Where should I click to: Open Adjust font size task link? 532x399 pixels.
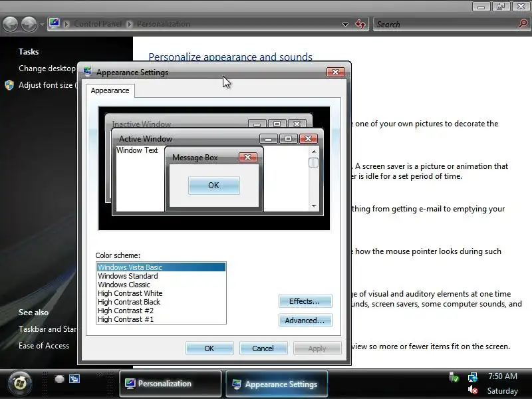[47, 85]
